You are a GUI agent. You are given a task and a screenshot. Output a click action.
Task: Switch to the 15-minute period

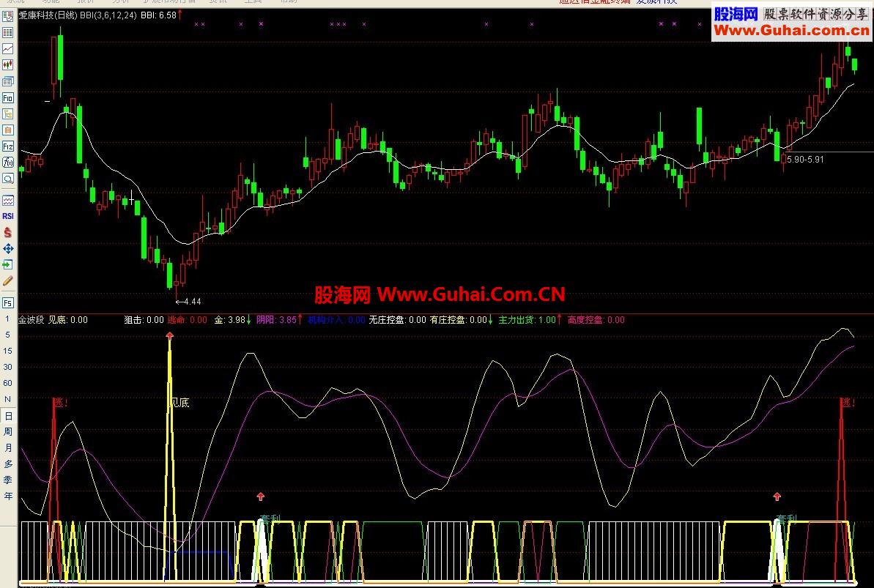click(8, 351)
